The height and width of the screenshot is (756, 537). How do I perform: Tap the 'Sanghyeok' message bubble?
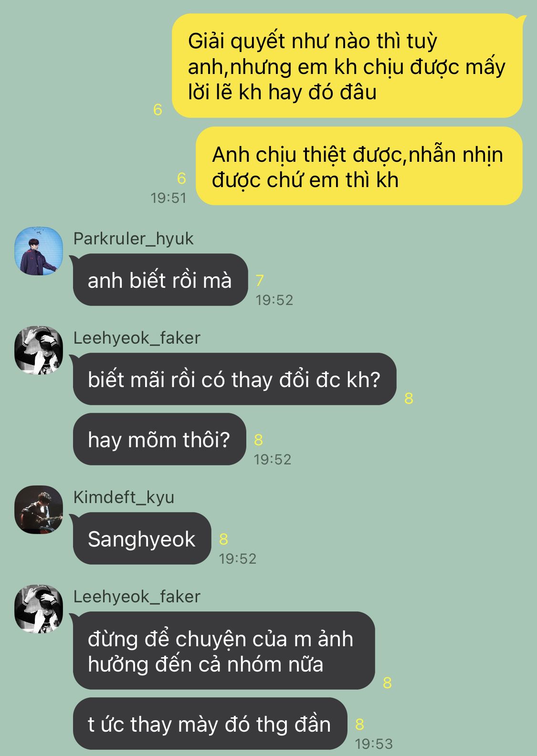[142, 538]
